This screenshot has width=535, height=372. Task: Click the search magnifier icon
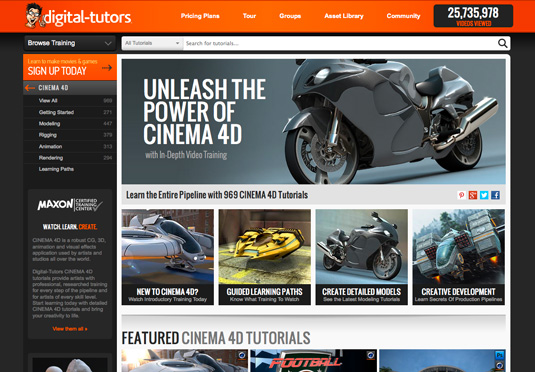[x=502, y=43]
